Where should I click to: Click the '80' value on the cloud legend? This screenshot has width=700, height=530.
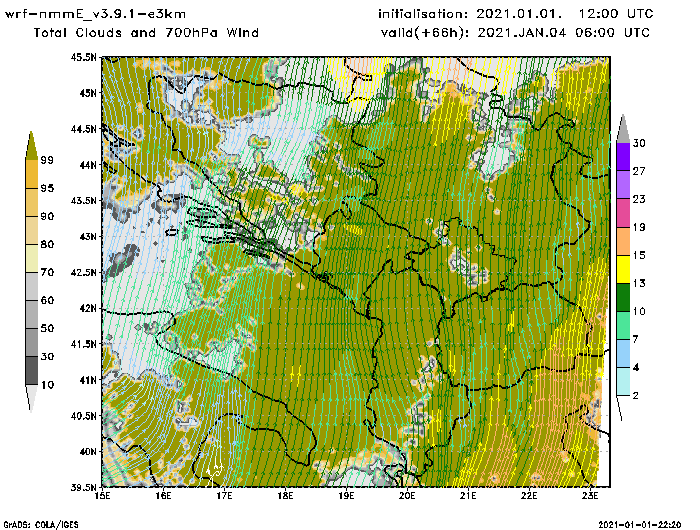click(x=47, y=244)
